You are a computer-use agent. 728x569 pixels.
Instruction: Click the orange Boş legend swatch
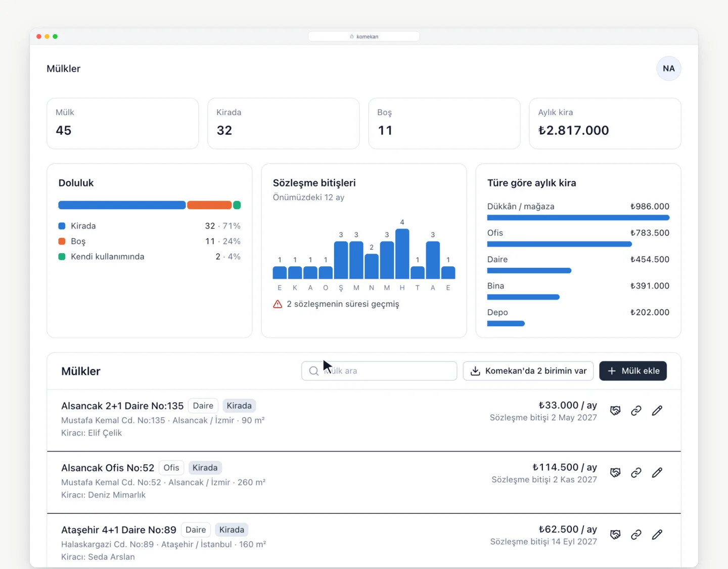[62, 241]
